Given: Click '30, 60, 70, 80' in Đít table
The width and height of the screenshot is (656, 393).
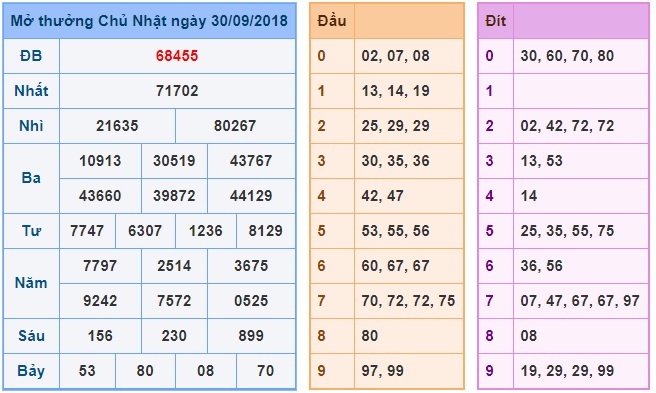Looking at the screenshot, I should tap(567, 56).
